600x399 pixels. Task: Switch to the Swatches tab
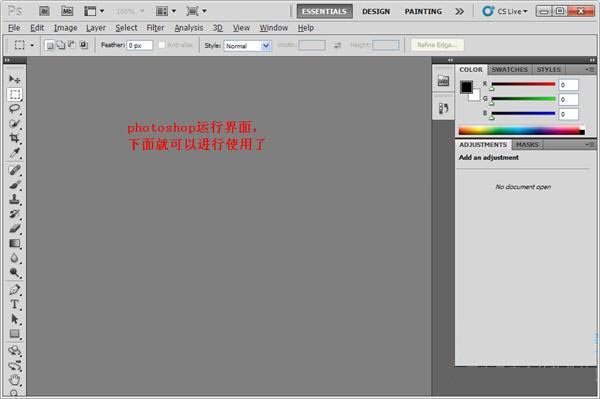click(x=509, y=69)
